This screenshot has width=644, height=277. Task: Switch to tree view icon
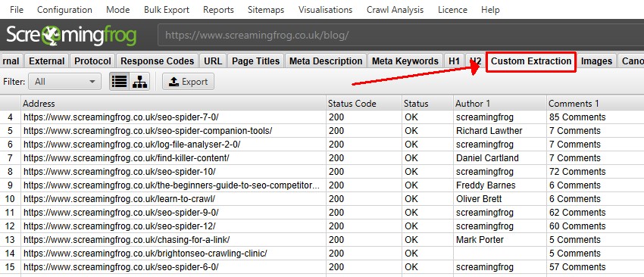click(139, 82)
